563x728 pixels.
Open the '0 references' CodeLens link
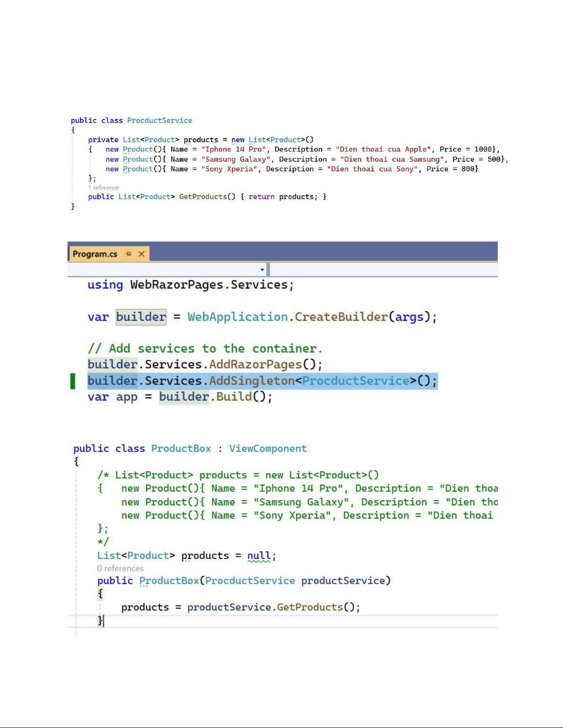tap(120, 569)
